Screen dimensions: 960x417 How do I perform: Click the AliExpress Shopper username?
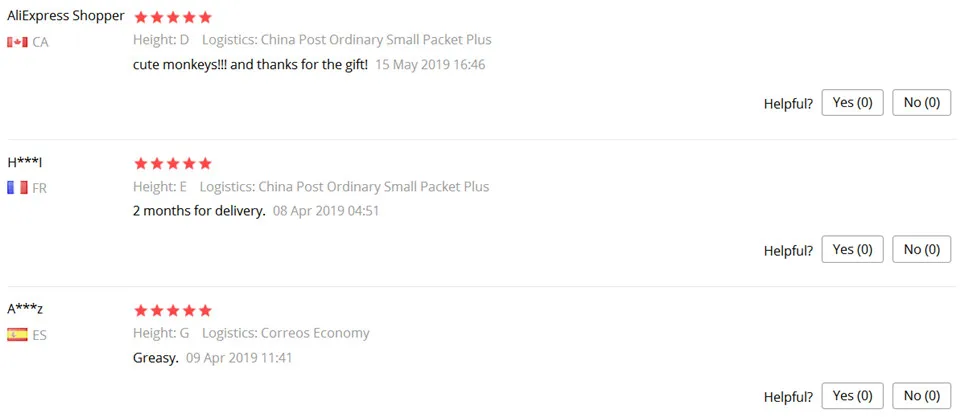[x=66, y=16]
